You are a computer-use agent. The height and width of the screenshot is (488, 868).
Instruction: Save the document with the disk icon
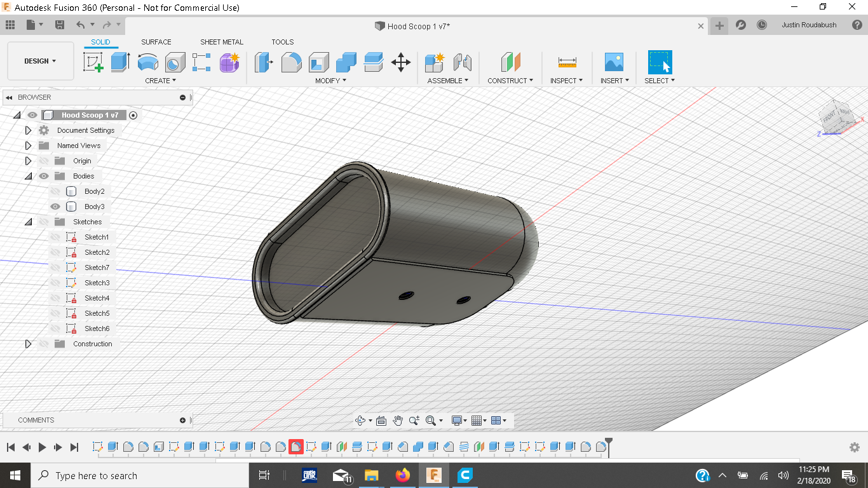pyautogui.click(x=60, y=25)
